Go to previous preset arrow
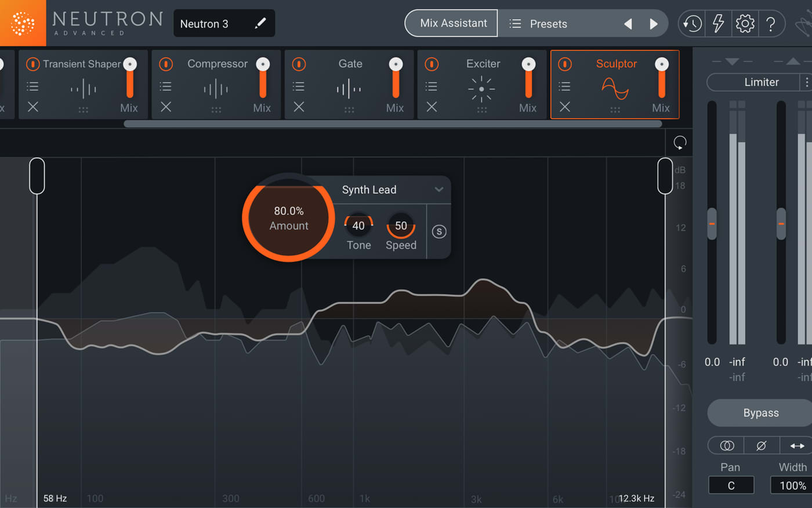 click(x=628, y=24)
